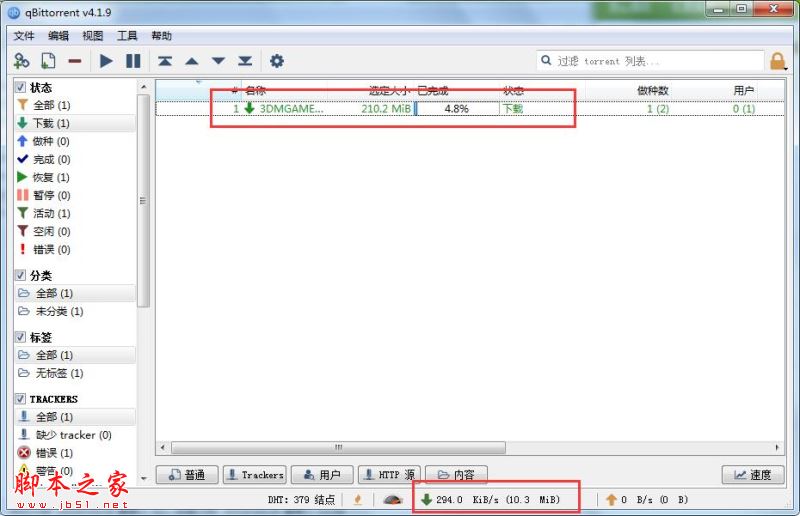
Task: Toggle the 标签 section checkbox
Action: click(20, 337)
